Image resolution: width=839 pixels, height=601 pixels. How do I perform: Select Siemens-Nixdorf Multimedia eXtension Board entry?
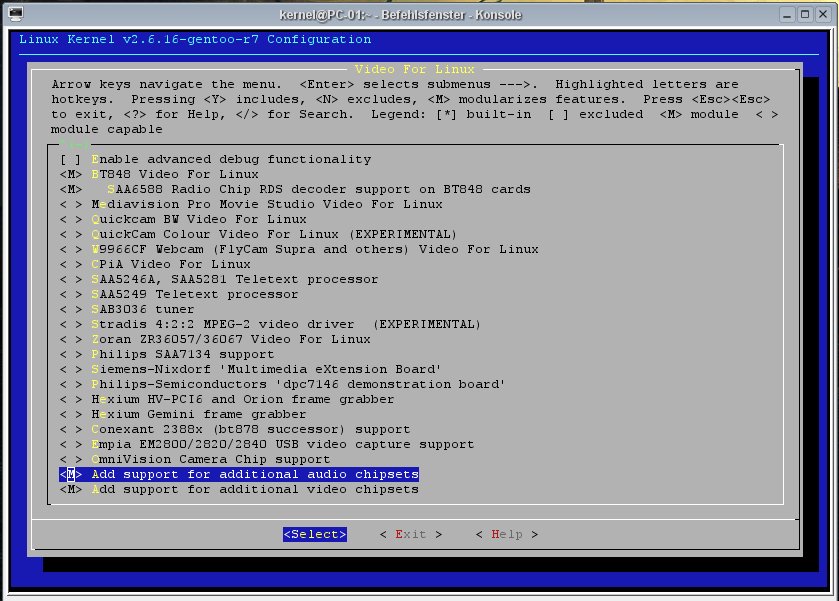[251, 369]
